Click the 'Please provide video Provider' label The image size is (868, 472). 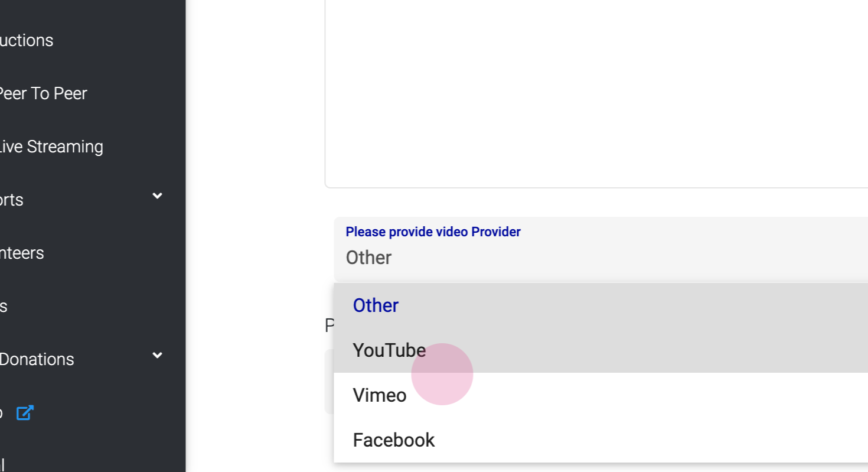tap(433, 232)
